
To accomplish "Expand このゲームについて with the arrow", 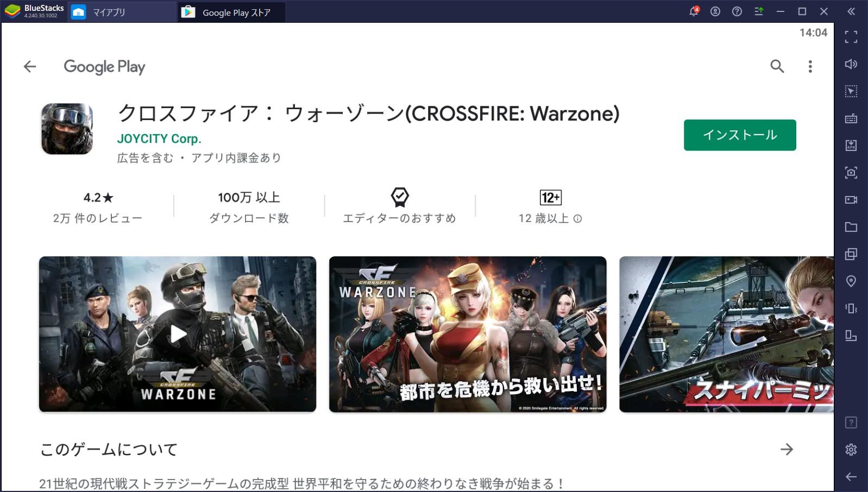I will (x=787, y=449).
